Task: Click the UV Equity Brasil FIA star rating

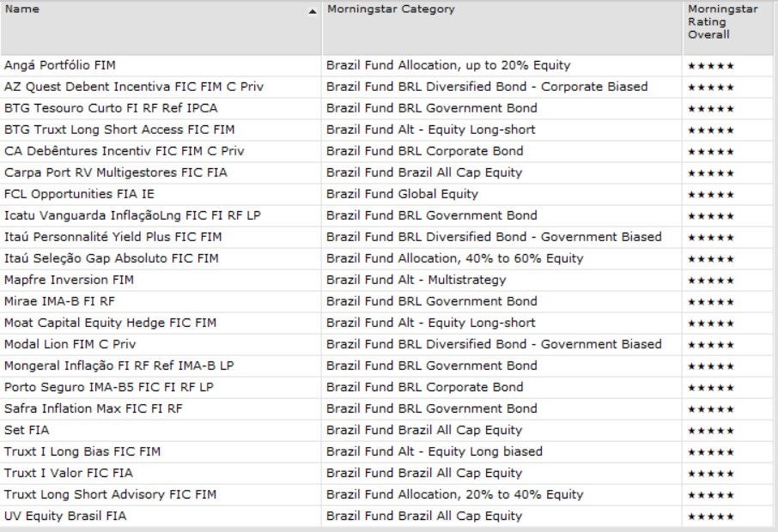Action: [710, 517]
